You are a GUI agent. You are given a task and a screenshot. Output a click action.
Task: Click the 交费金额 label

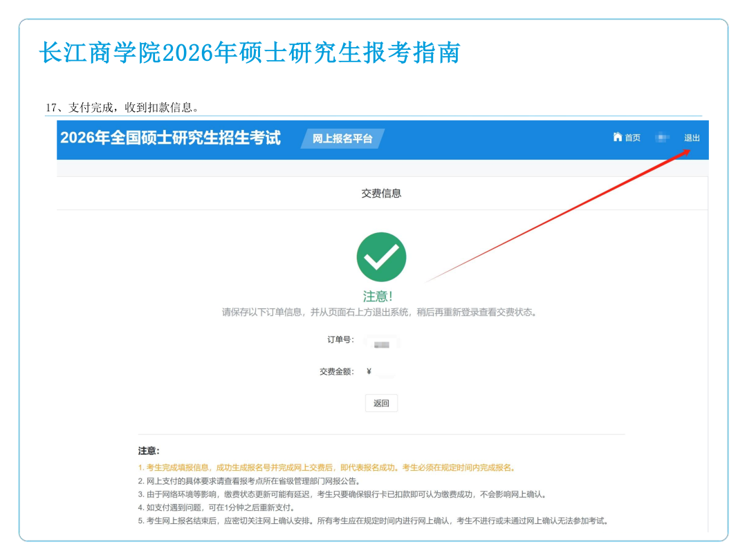(336, 372)
